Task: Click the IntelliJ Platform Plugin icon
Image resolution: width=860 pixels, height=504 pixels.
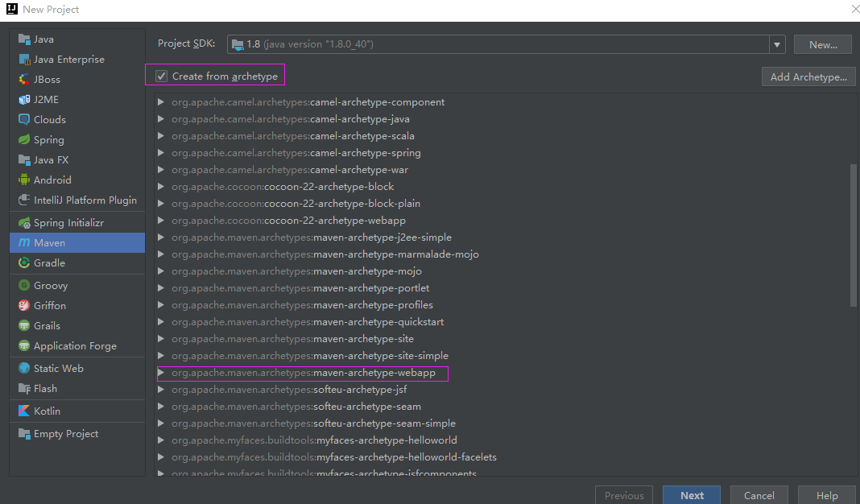Action: point(24,200)
